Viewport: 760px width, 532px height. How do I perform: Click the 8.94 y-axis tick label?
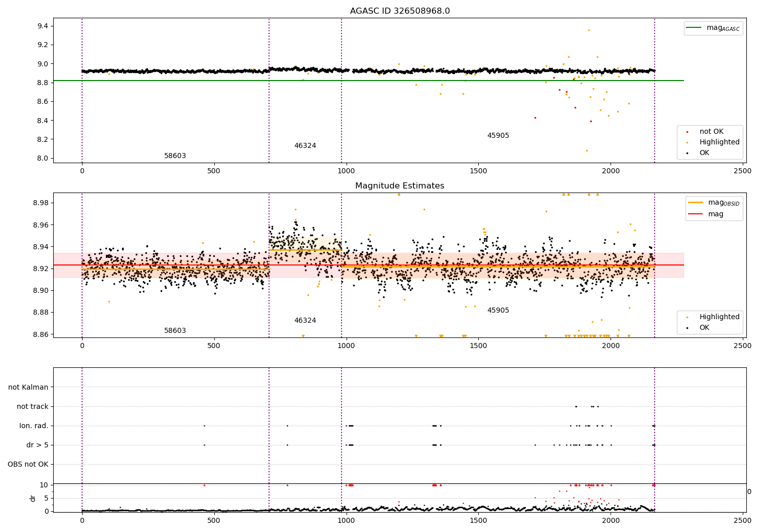point(41,247)
